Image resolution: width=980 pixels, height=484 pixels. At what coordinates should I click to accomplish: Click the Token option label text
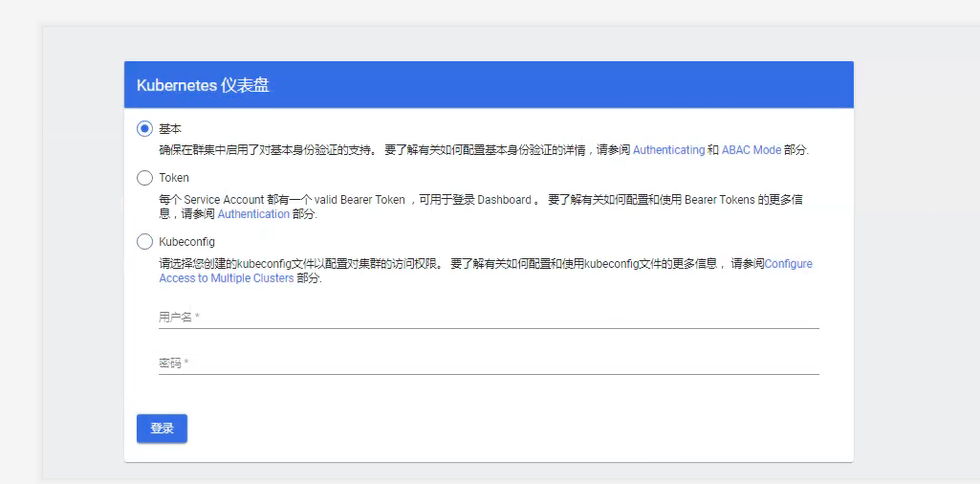174,178
